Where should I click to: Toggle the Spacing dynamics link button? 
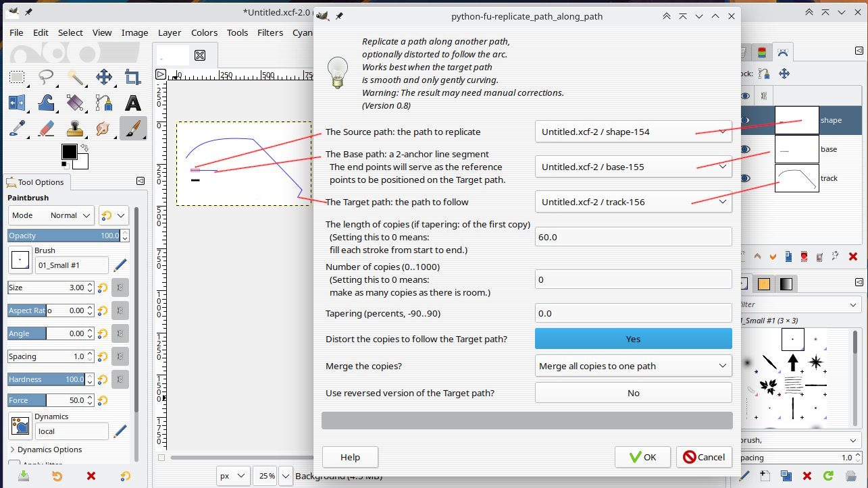coord(120,356)
